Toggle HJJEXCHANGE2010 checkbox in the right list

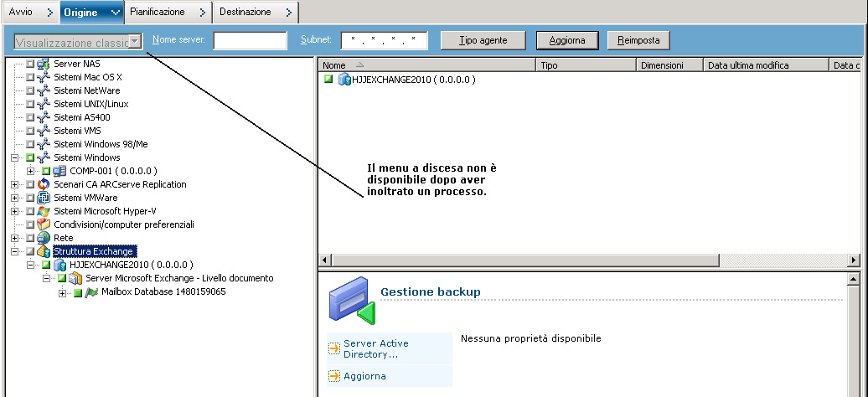[x=328, y=80]
